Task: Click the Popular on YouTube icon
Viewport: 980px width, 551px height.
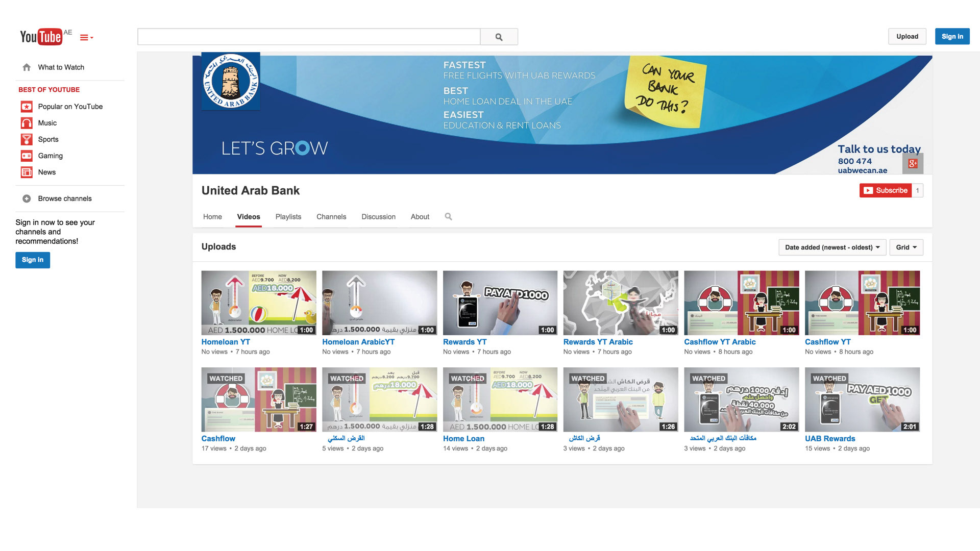Action: click(x=27, y=107)
